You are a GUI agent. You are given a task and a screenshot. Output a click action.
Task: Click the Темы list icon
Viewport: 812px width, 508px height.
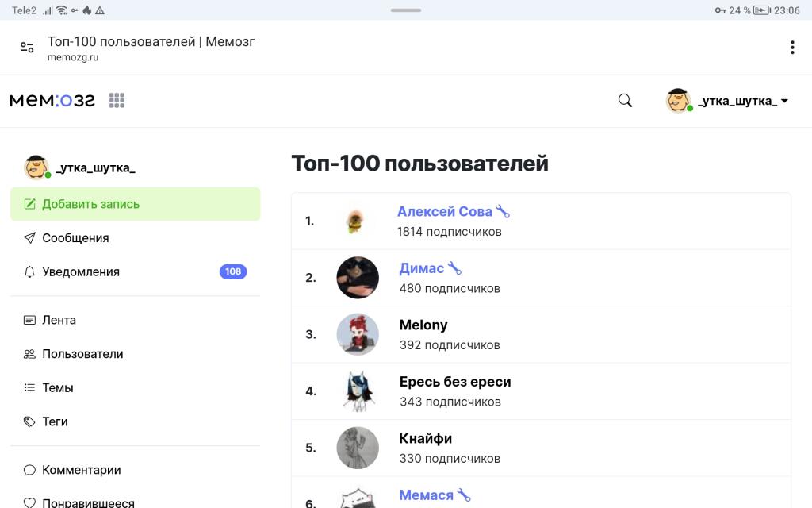[29, 387]
